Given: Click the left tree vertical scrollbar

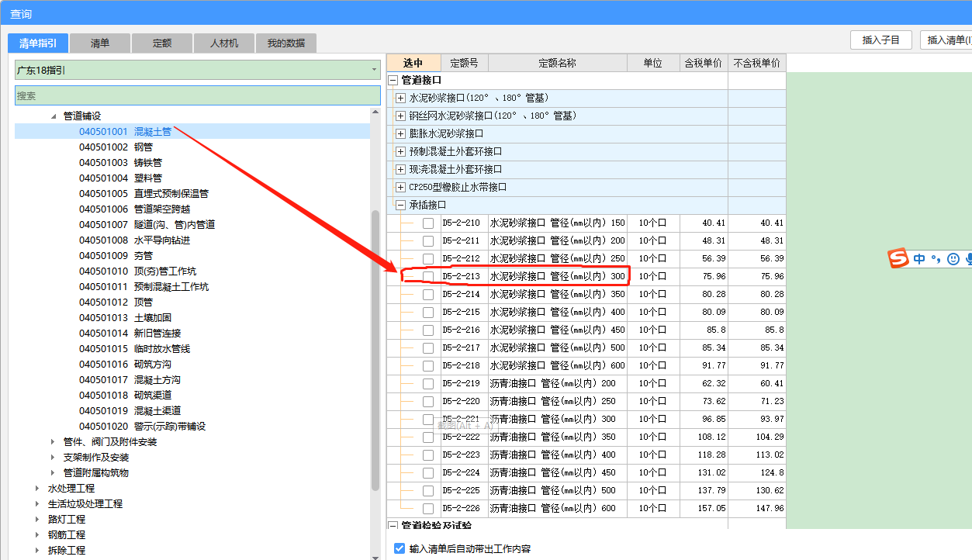Looking at the screenshot, I should (375, 349).
